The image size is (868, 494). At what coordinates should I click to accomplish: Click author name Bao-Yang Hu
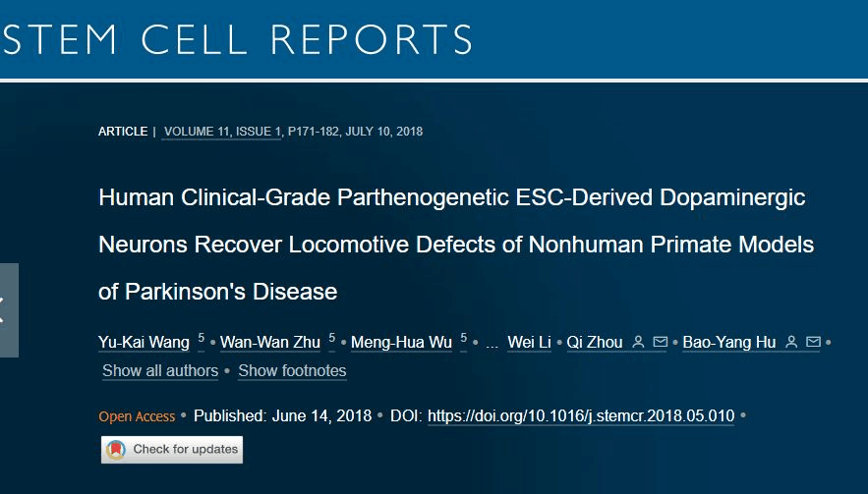[727, 343]
